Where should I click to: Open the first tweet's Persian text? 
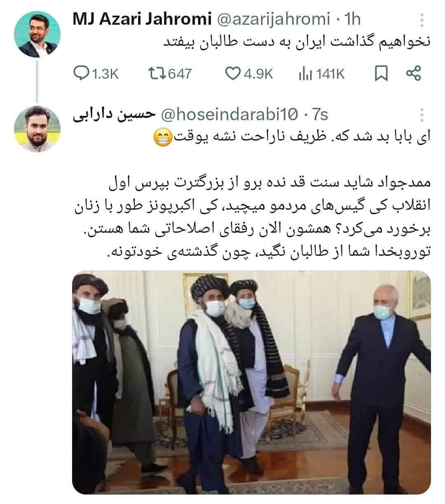[x=295, y=43]
